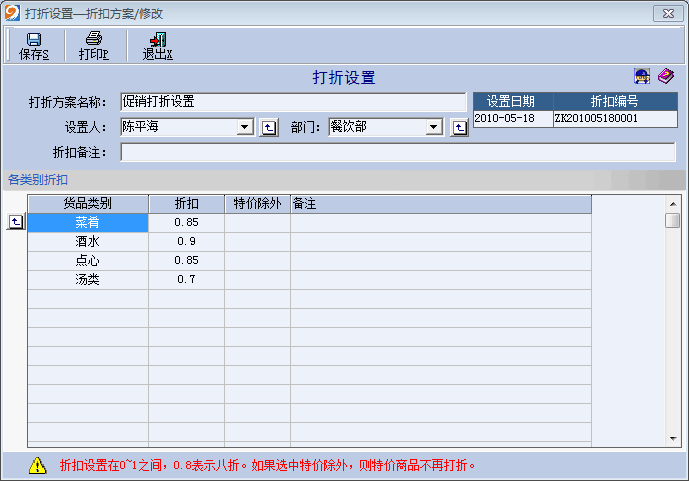This screenshot has width=689, height=481.
Task: Open the help book icon at top right
Action: pyautogui.click(x=666, y=77)
